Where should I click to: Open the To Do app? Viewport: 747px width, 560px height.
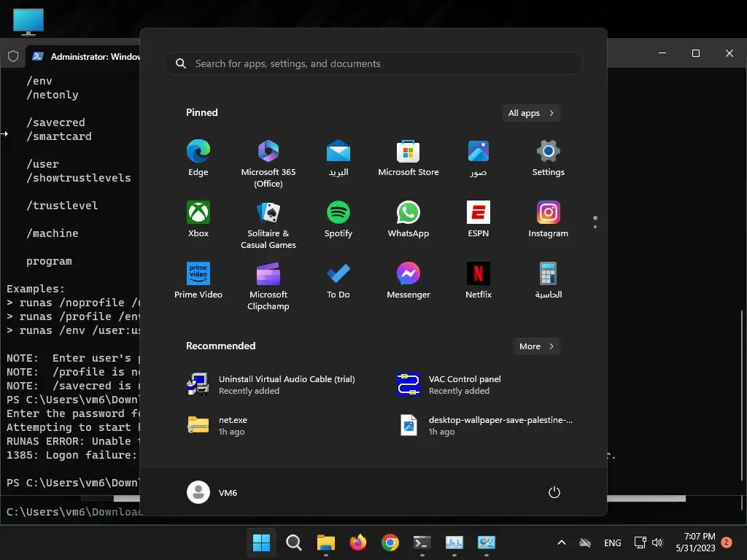click(x=338, y=280)
